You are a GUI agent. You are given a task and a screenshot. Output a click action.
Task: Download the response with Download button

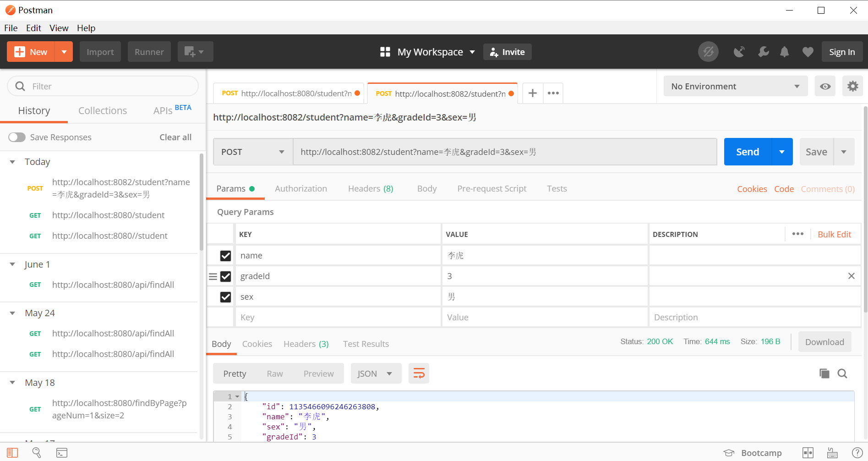point(824,342)
